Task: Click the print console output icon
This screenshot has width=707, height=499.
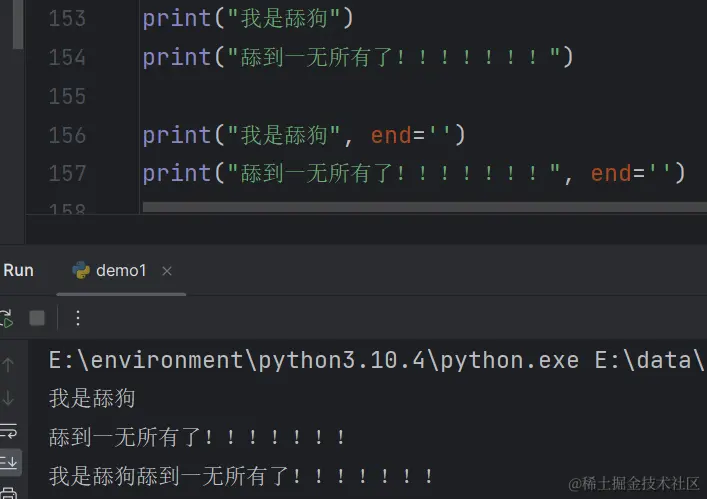Action: (9, 493)
